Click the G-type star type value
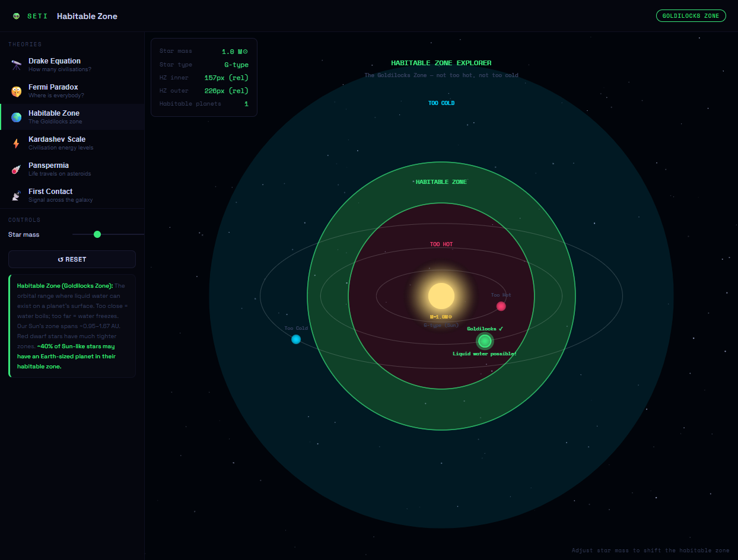The height and width of the screenshot is (560, 738). [236, 65]
